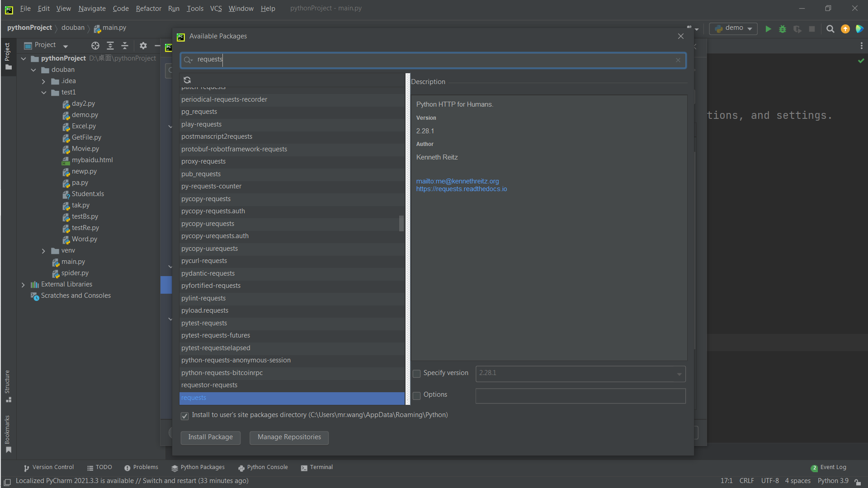This screenshot has width=868, height=488.
Task: Collapse all in the Project panel
Action: click(125, 46)
